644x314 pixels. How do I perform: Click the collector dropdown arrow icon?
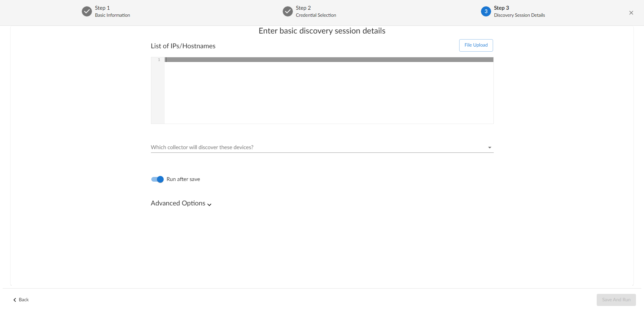tap(489, 147)
